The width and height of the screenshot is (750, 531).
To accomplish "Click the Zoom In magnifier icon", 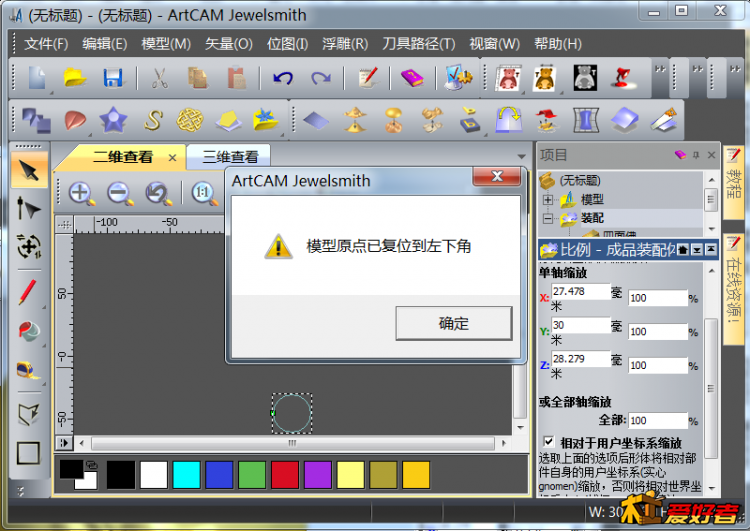I will click(x=81, y=194).
